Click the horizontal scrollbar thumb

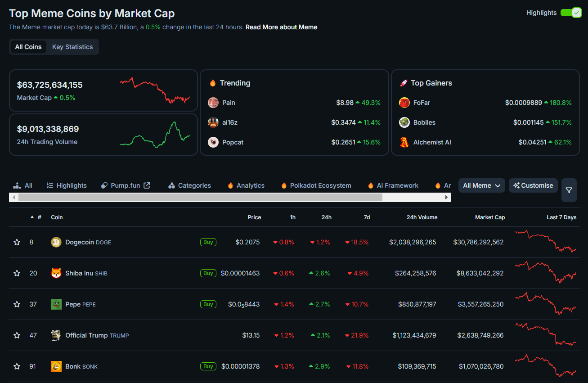tap(200, 198)
